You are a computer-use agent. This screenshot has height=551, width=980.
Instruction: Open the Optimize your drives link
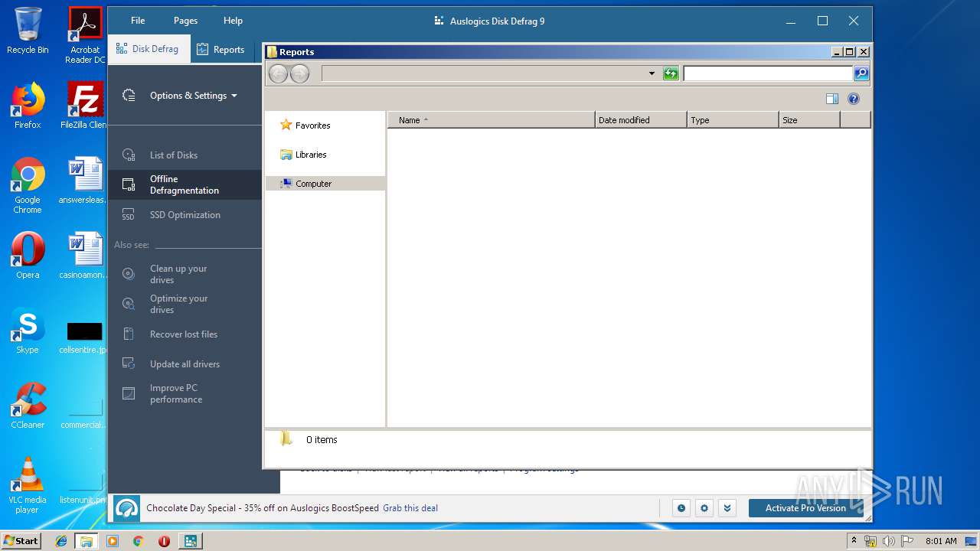click(179, 304)
